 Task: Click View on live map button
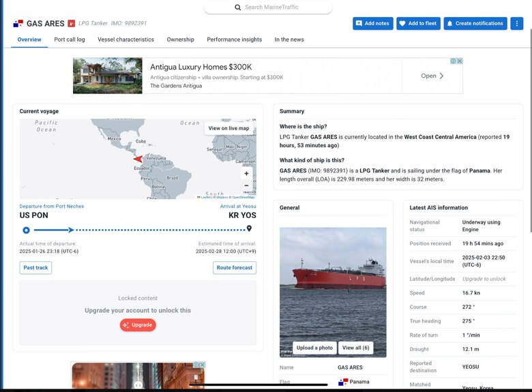228,128
